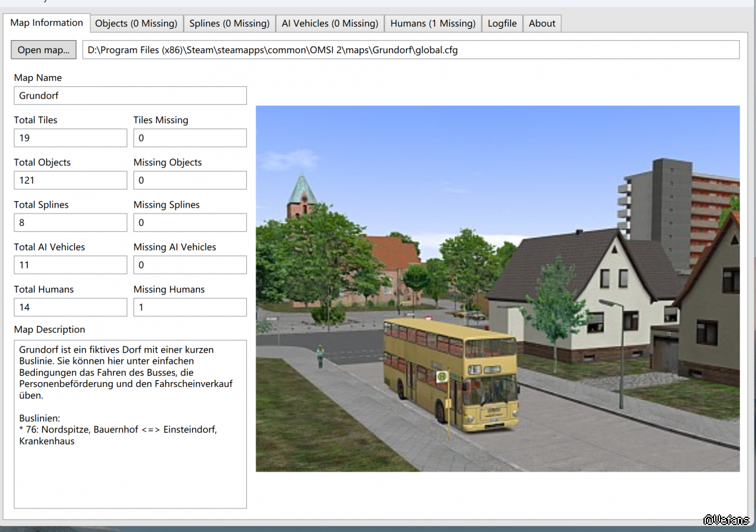Click the Total Splines field showing 8
The width and height of the screenshot is (756, 532).
point(70,223)
